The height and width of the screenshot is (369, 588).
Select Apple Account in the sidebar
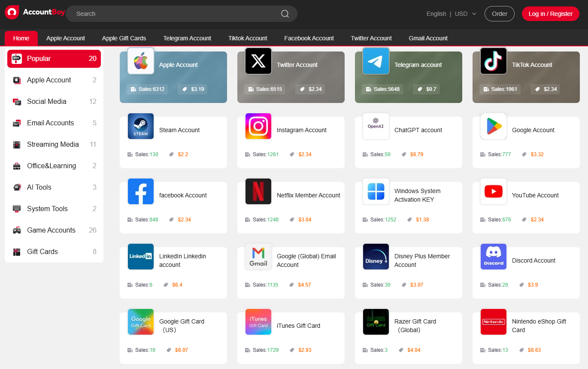click(x=54, y=80)
